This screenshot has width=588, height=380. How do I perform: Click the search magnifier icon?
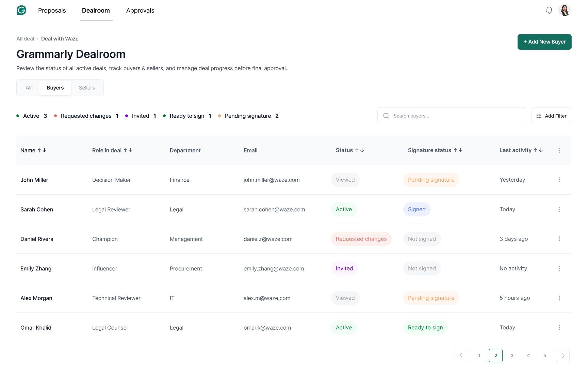tap(386, 116)
